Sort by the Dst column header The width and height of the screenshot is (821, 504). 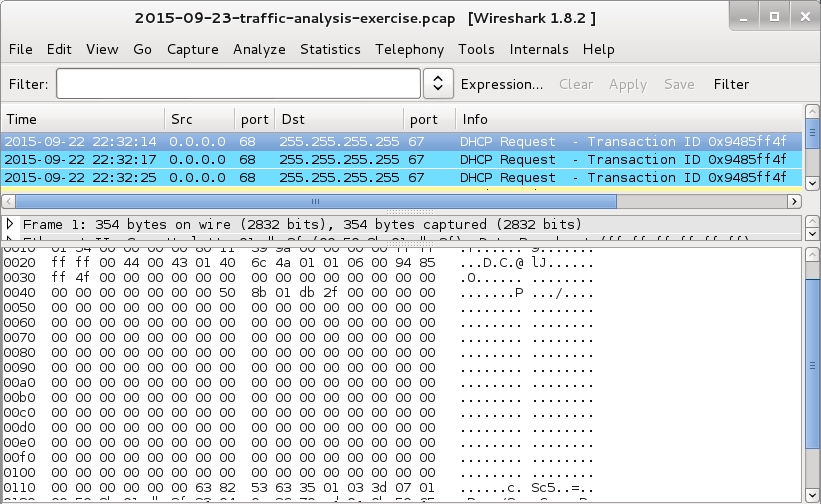tap(339, 119)
